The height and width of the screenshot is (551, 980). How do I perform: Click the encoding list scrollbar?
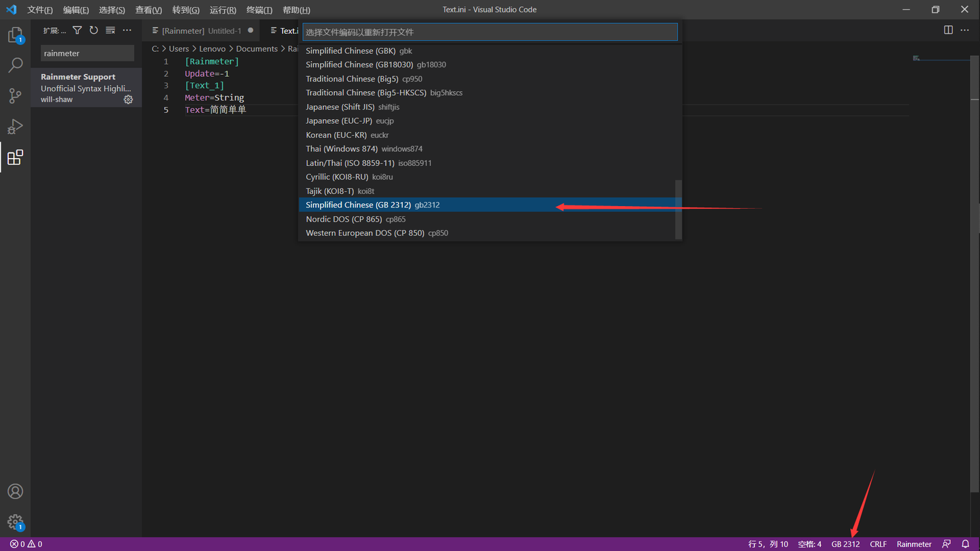point(678,210)
